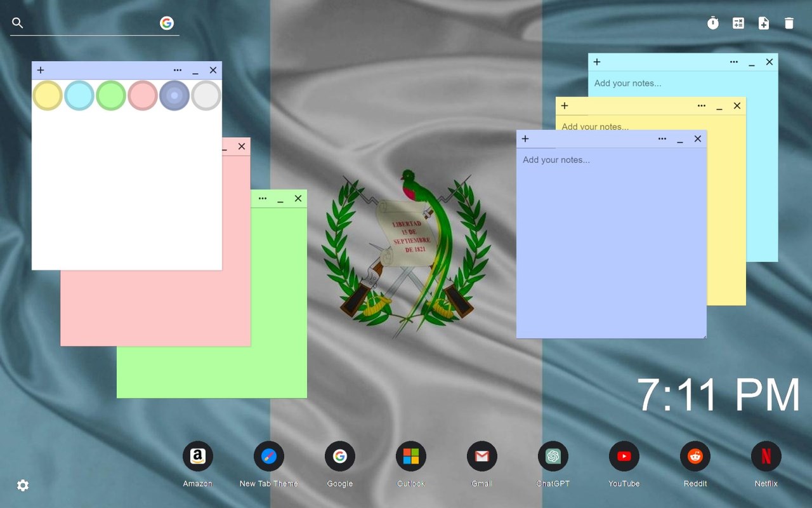Image resolution: width=812 pixels, height=508 pixels.
Task: Open options menu on white note
Action: tap(178, 70)
